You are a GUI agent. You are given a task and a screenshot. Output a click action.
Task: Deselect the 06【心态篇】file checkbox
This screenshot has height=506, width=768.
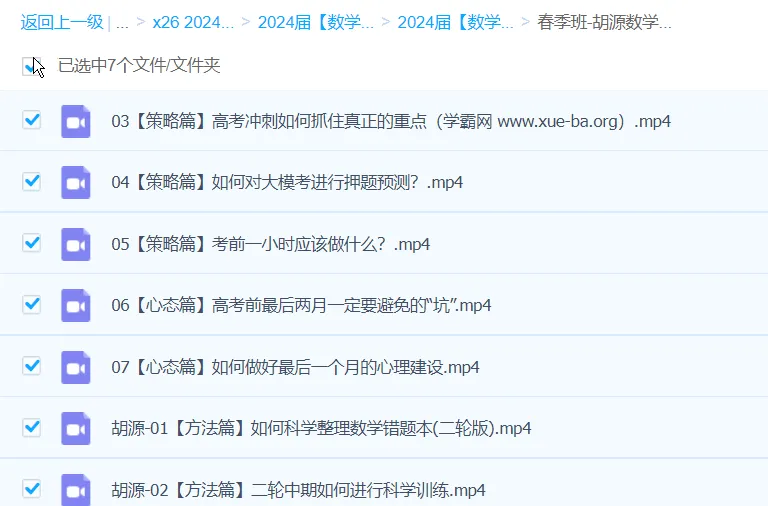tap(32, 305)
